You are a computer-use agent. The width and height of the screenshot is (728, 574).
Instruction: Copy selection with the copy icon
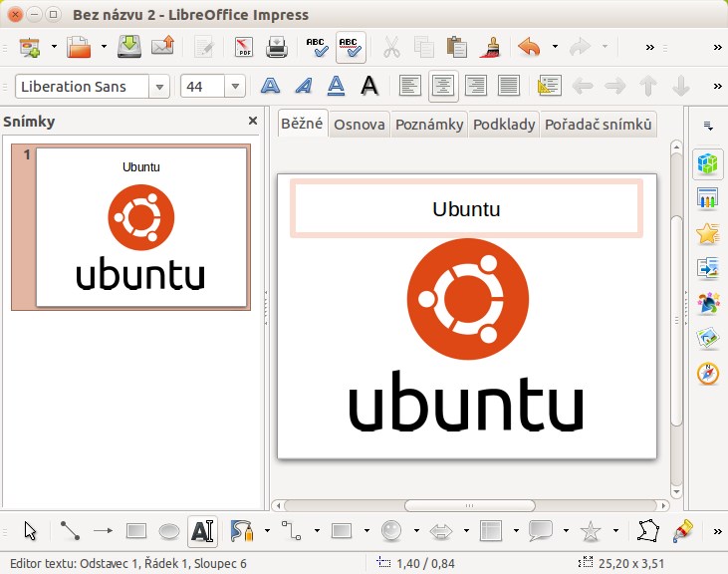coord(423,48)
